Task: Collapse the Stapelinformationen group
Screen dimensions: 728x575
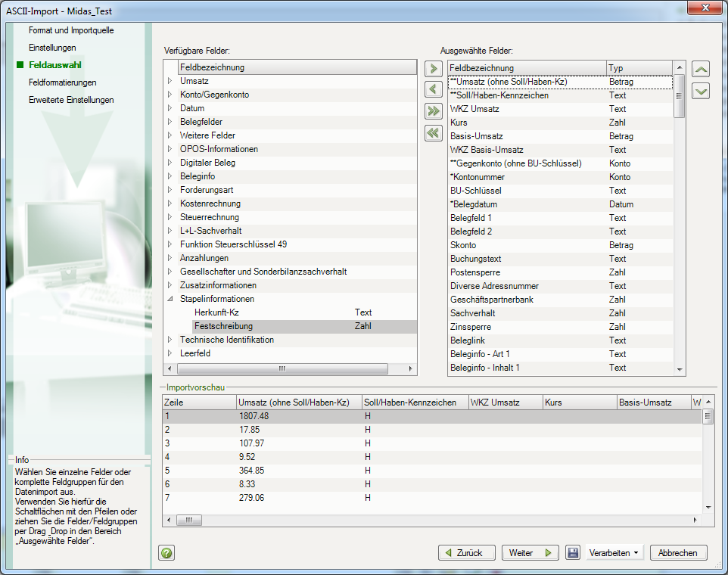Action: coord(170,299)
